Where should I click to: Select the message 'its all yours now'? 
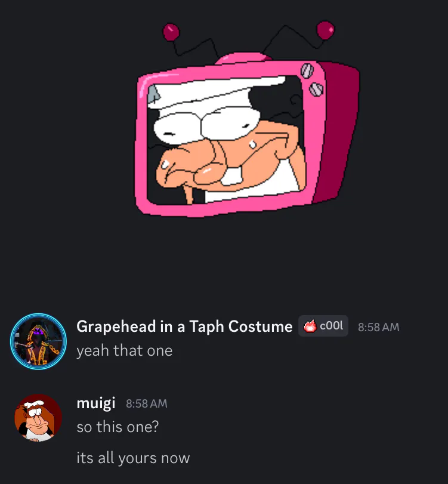coord(133,458)
